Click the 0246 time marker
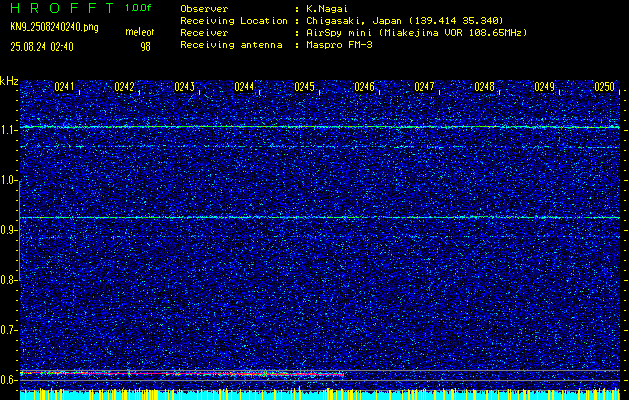Viewport: 629px width, 400px height. click(x=364, y=87)
